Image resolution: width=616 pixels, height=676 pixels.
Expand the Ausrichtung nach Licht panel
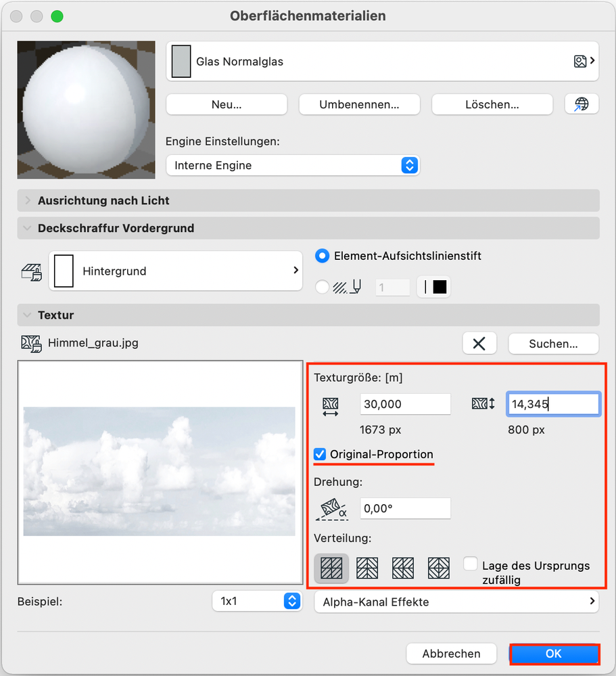coord(308,200)
